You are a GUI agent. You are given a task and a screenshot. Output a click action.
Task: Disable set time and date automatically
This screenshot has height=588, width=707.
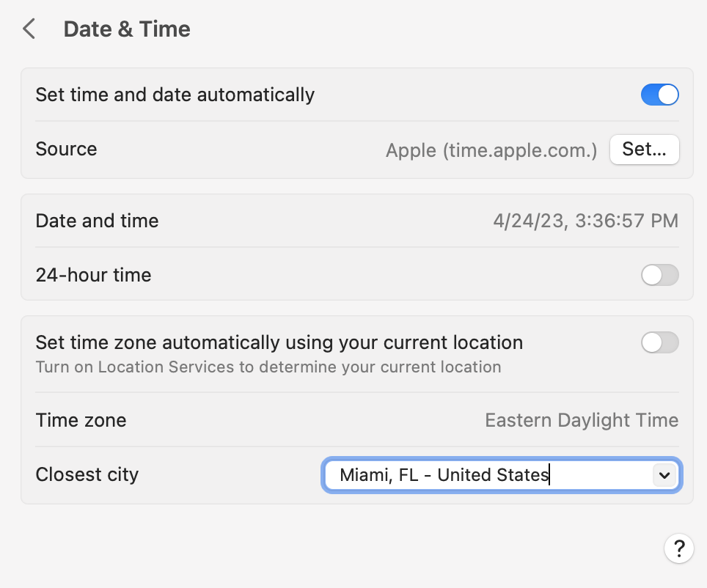click(659, 95)
